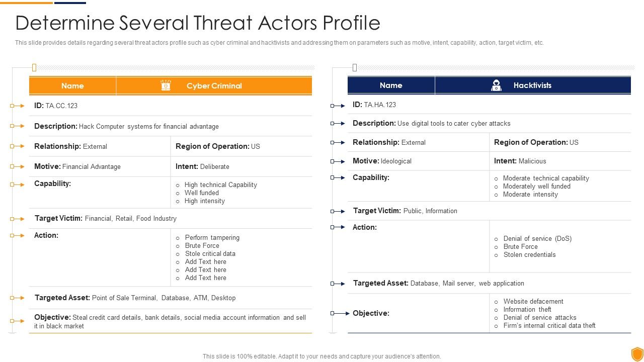Click the Hacktivists header label
The width and height of the screenshot is (644, 362).
pyautogui.click(x=532, y=85)
